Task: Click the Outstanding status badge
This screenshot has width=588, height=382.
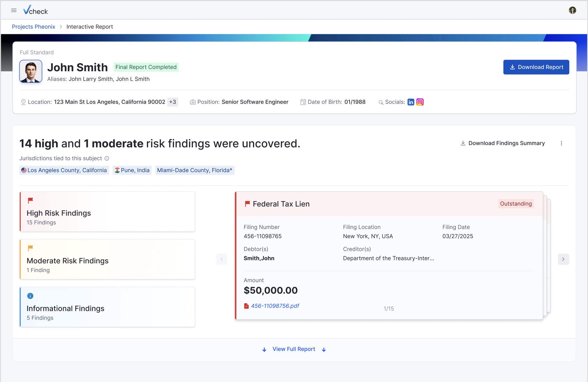Action: coord(516,204)
